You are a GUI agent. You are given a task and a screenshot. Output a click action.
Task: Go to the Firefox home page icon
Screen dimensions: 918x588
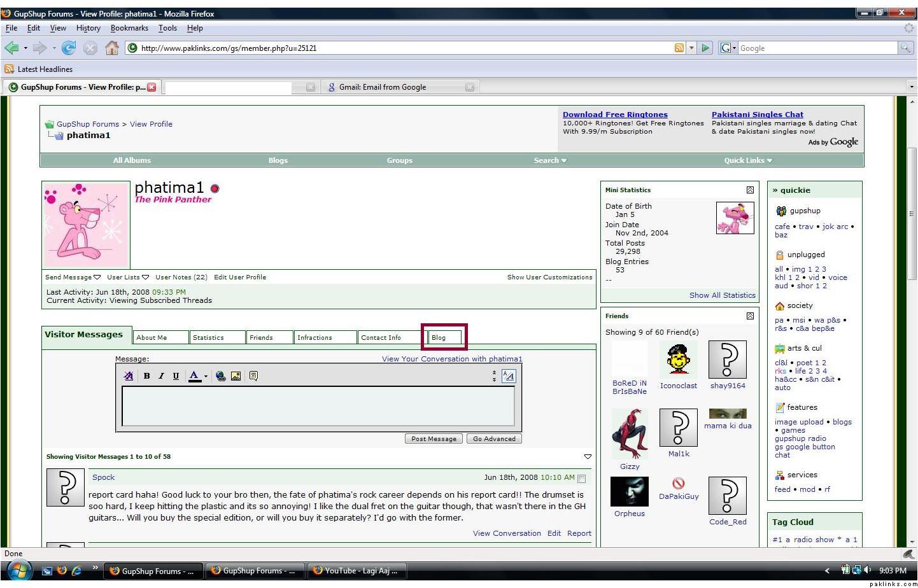[x=112, y=48]
